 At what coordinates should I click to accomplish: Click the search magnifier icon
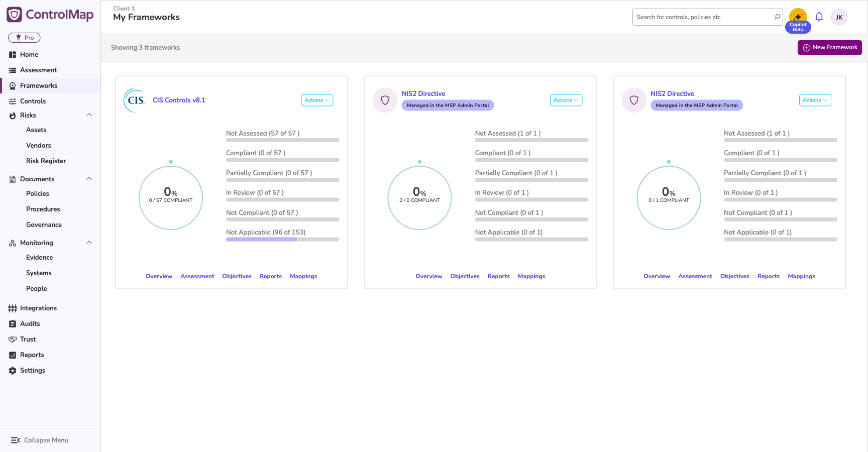click(x=777, y=17)
